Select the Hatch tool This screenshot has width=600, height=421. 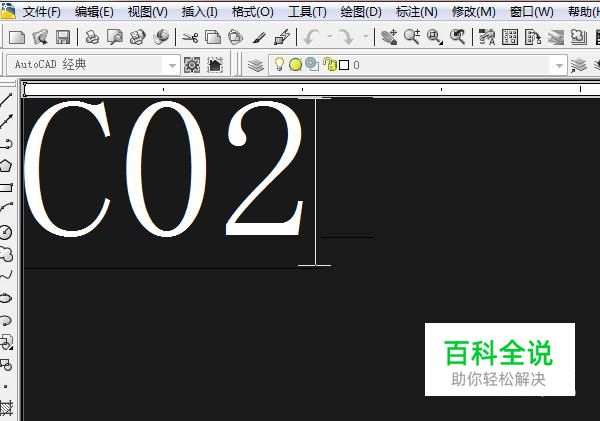pyautogui.click(x=7, y=408)
